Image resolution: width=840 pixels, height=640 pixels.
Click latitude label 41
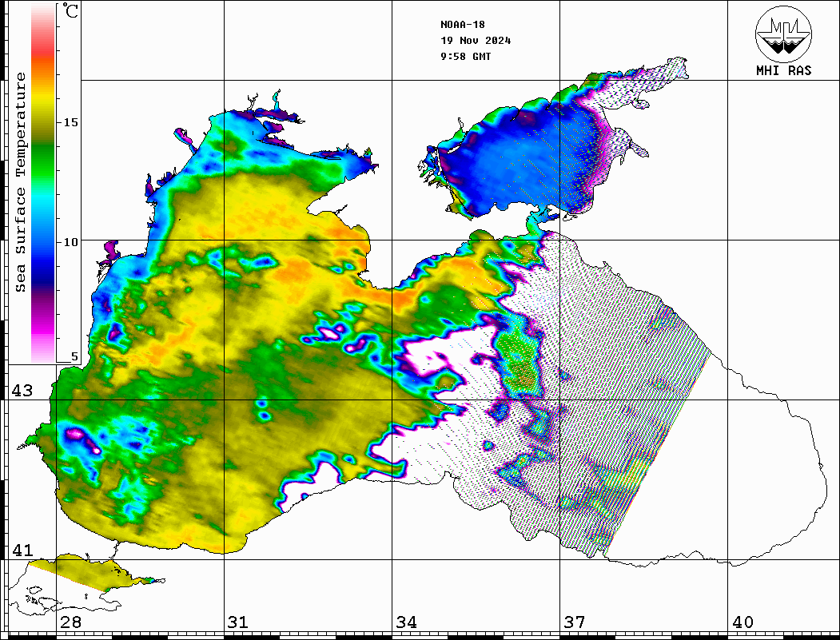[x=22, y=550]
